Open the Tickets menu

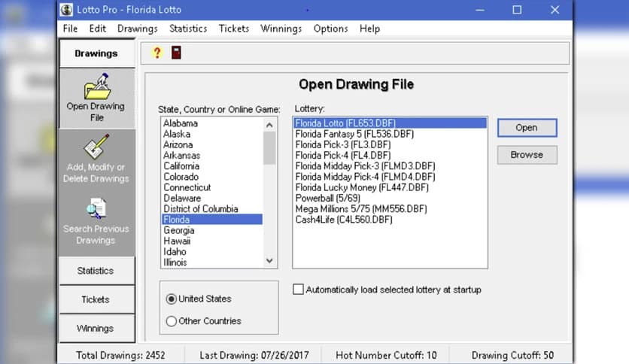point(234,29)
